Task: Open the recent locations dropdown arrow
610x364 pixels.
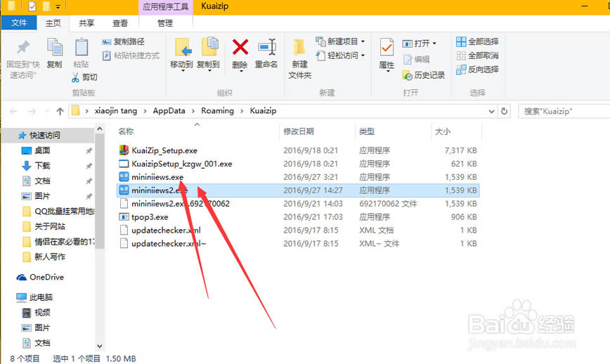Action: pyautogui.click(x=47, y=112)
